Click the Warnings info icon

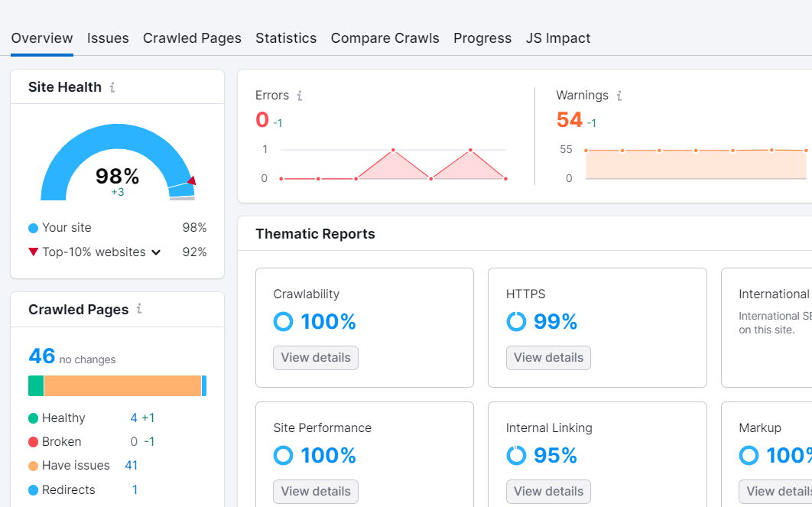[619, 96]
